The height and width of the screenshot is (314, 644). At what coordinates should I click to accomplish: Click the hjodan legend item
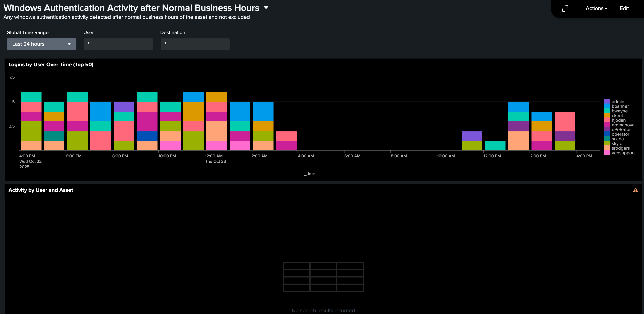pos(619,120)
